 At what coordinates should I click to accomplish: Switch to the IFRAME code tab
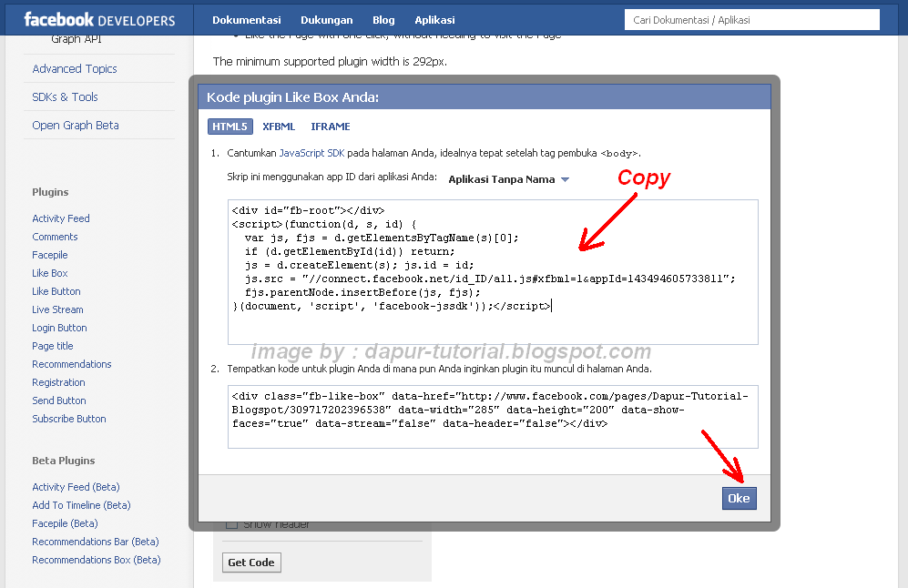click(331, 127)
